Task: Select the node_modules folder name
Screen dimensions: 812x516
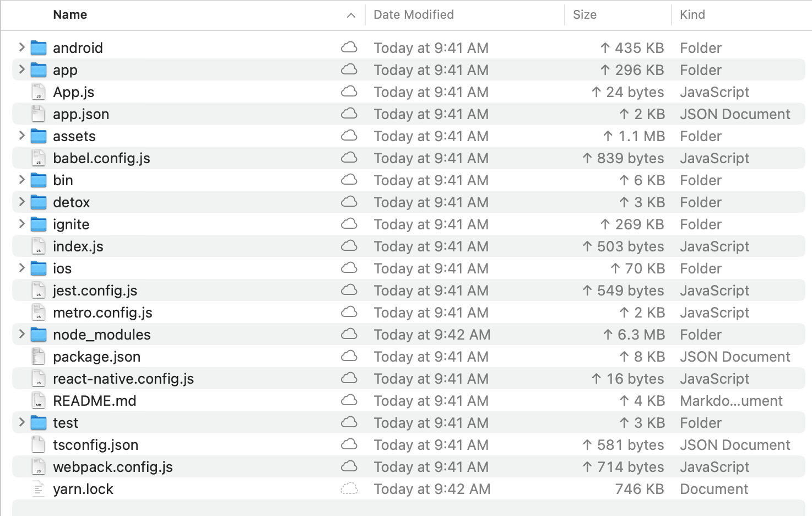Action: [x=102, y=335]
